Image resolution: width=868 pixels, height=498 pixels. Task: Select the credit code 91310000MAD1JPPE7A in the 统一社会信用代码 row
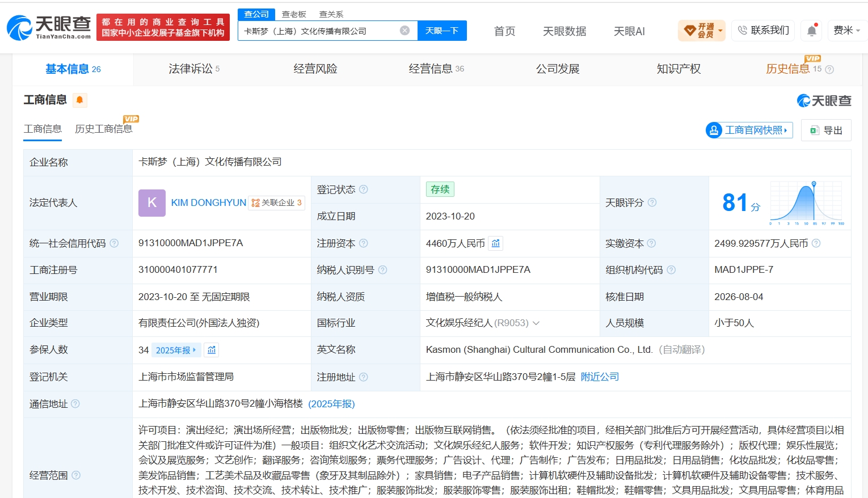click(191, 243)
